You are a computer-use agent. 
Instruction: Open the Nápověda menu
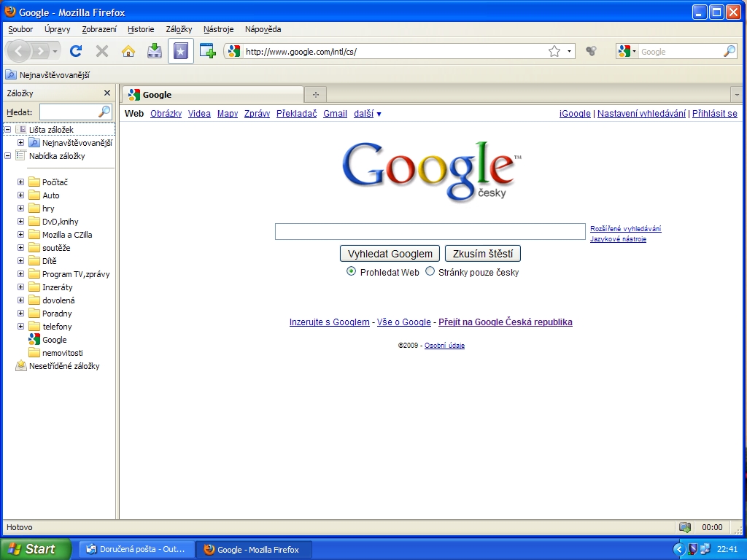(263, 29)
